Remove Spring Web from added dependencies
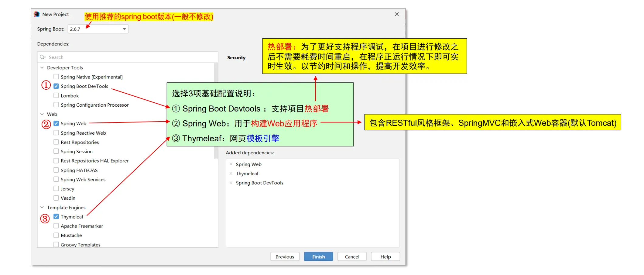Image resolution: width=644 pixels, height=275 pixels. [231, 164]
